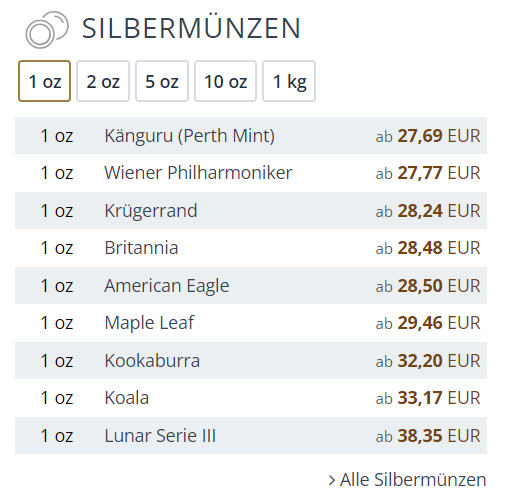Click the silver coins icon beside heading
506x494 pixels.
pos(47,30)
